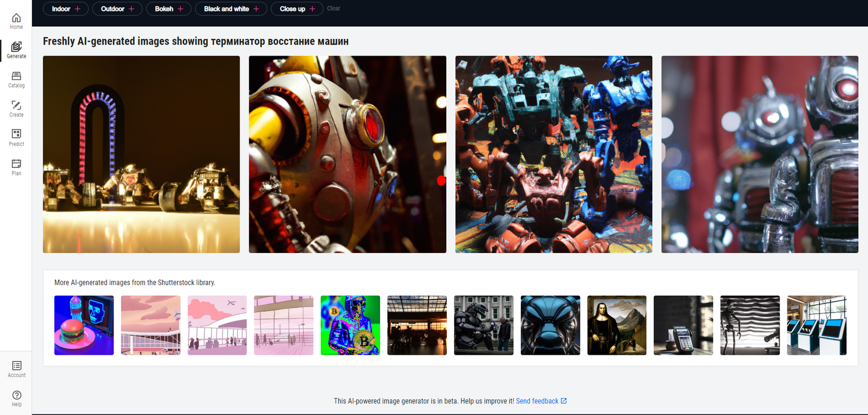Open the black and white skeleton robot thumbnail
Screen dimensions: 868x415
coord(750,325)
